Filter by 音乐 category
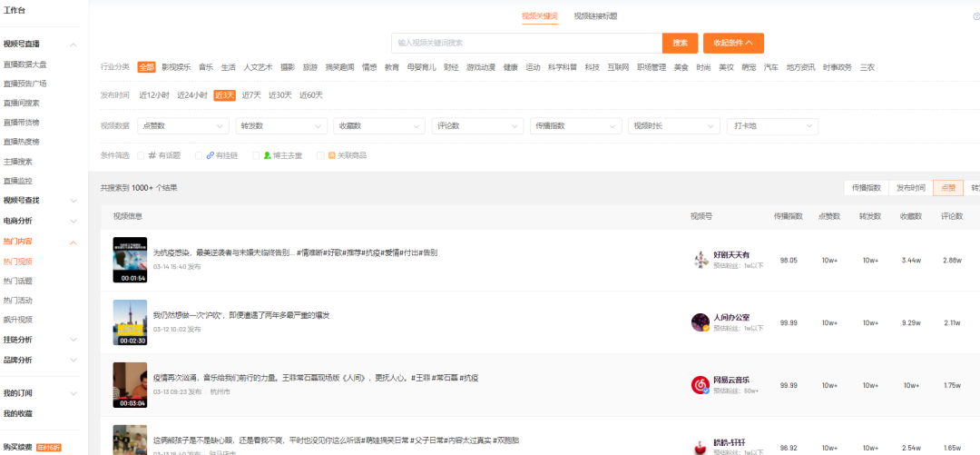The image size is (980, 455). 206,67
